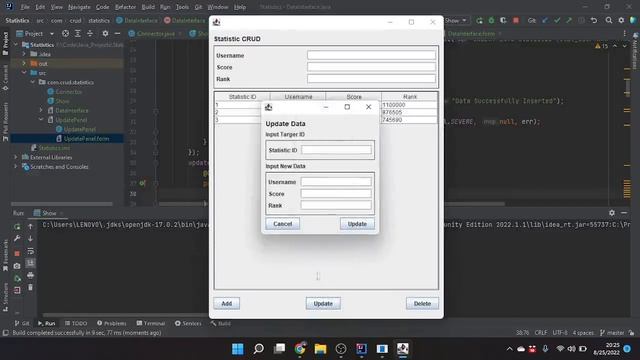640x360 pixels.
Task: Open Run panel settings gear icon
Action: click(611, 213)
